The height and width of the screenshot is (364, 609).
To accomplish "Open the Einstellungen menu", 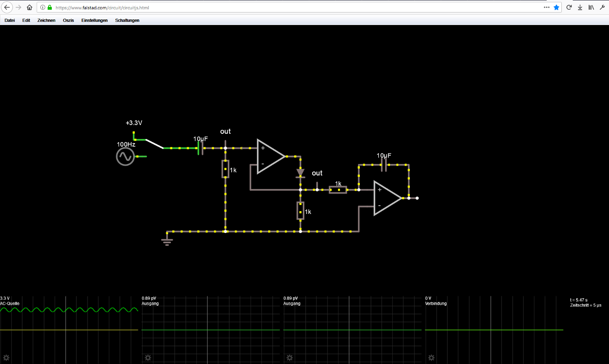I will 94,20.
